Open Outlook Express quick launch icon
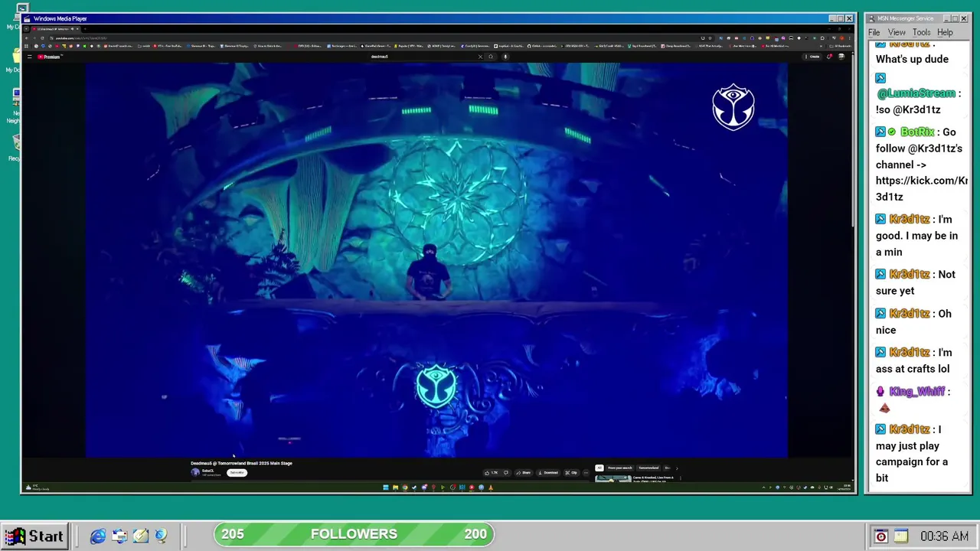Viewport: 980px width, 551px height. click(119, 536)
